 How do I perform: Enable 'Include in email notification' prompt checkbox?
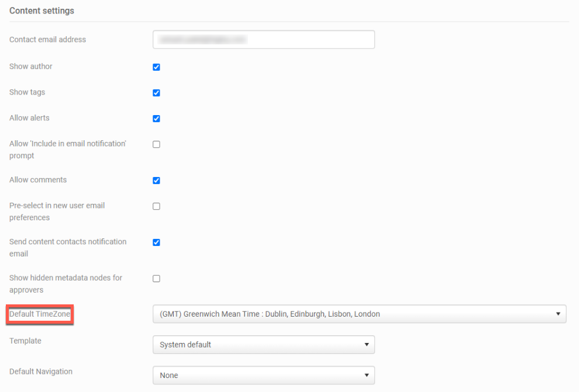point(156,144)
